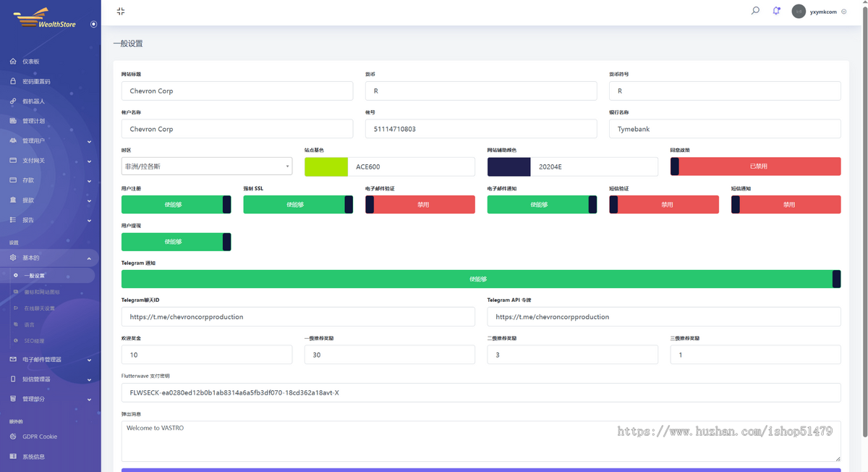The image size is (868, 472).
Task: Click the 支付网关 card icon
Action: 13,161
